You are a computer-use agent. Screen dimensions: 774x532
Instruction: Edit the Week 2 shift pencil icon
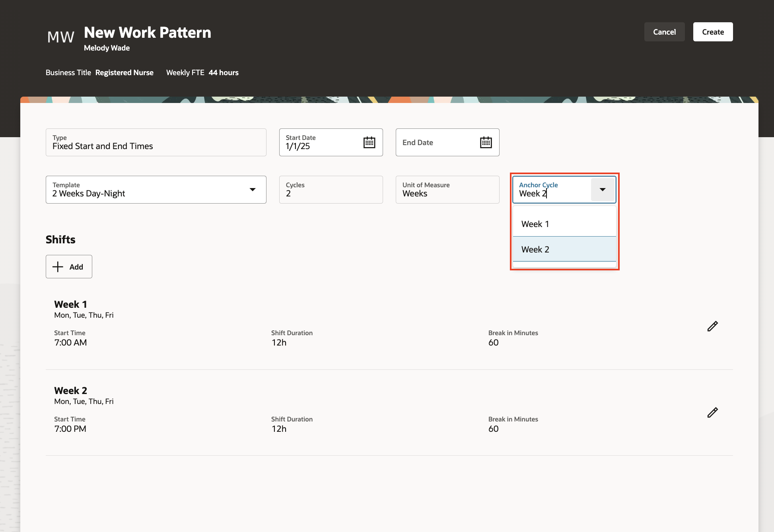pyautogui.click(x=712, y=413)
